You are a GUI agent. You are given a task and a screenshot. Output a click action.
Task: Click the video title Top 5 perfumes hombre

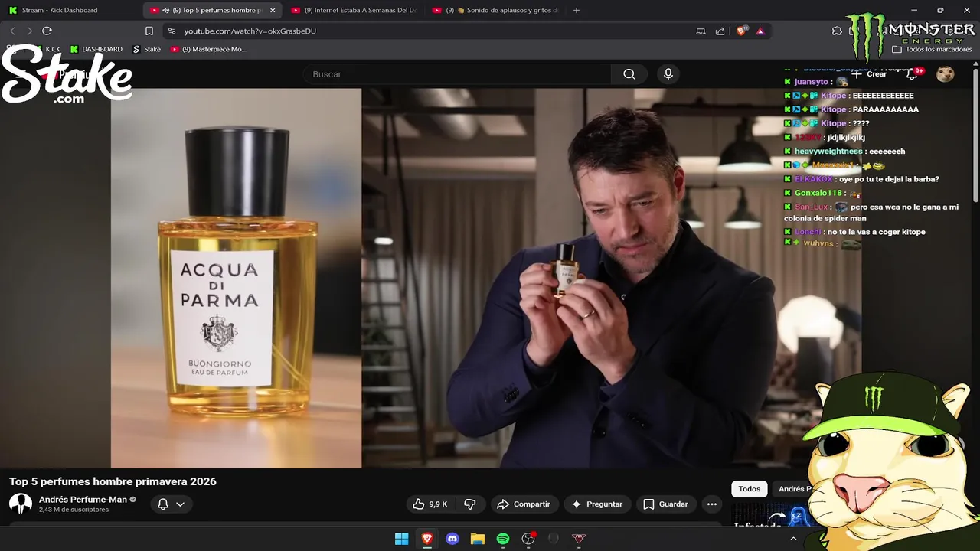(113, 481)
